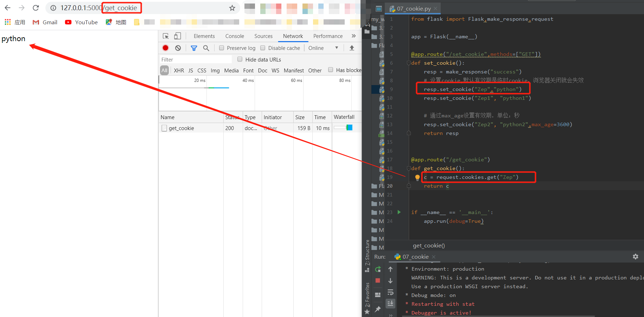Check Hide data URLs

240,59
